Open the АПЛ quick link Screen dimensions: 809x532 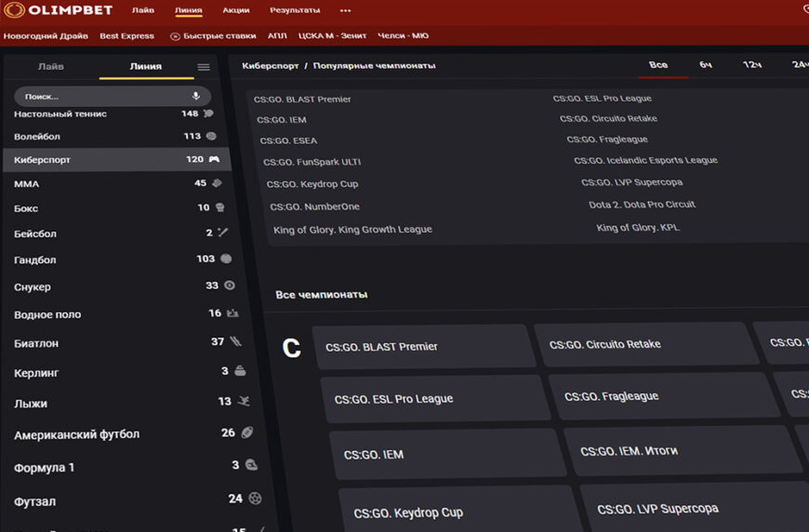[277, 36]
